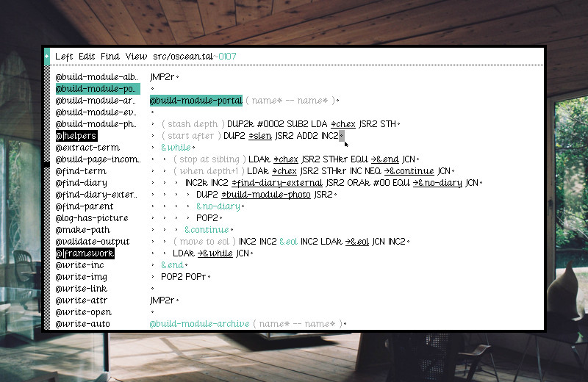Click the @build-module-archive label in code
Image resolution: width=588 pixels, height=382 pixels.
click(x=199, y=324)
